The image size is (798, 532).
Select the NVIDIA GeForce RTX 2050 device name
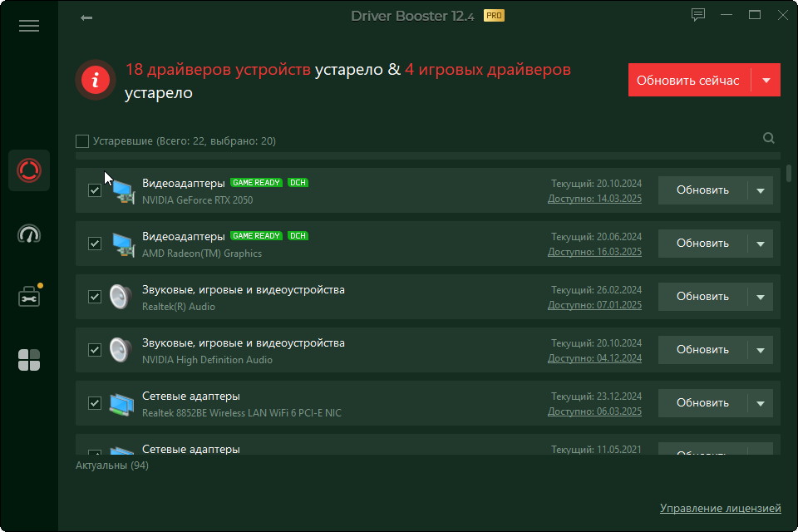(198, 200)
